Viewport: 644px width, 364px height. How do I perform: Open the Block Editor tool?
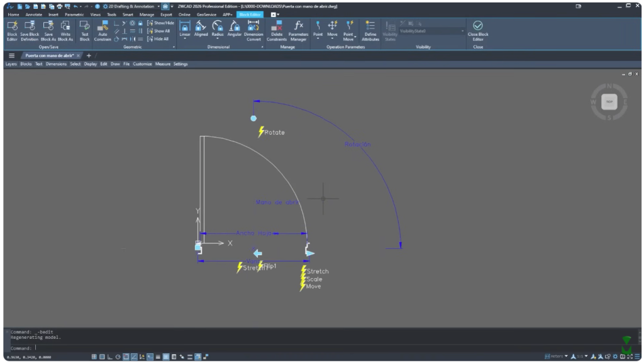point(13,31)
